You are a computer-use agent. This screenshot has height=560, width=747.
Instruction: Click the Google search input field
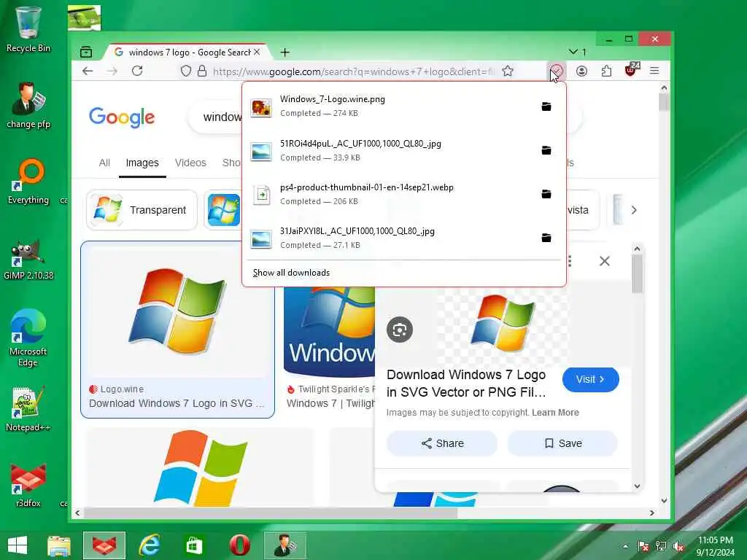[215, 117]
